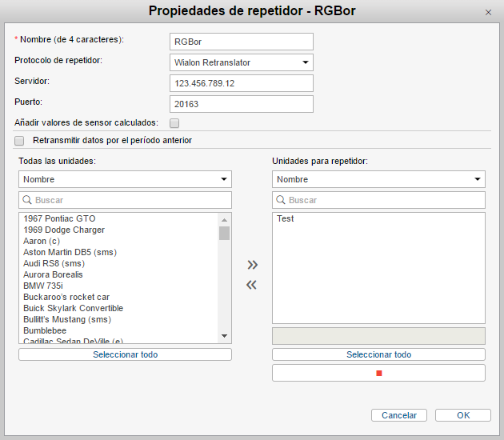Enable adding calculated sensor values checkbox
504x440 pixels.
174,123
